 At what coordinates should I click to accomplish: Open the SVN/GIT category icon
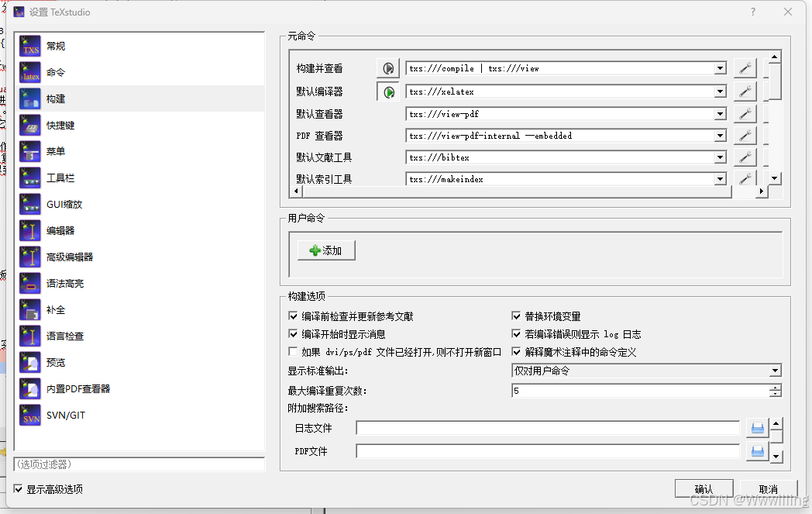(x=30, y=415)
